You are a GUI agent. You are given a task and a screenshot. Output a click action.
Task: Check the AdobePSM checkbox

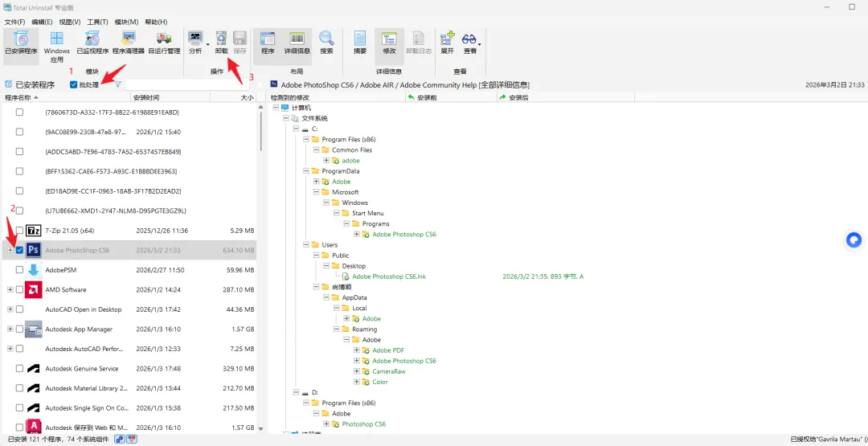point(19,270)
